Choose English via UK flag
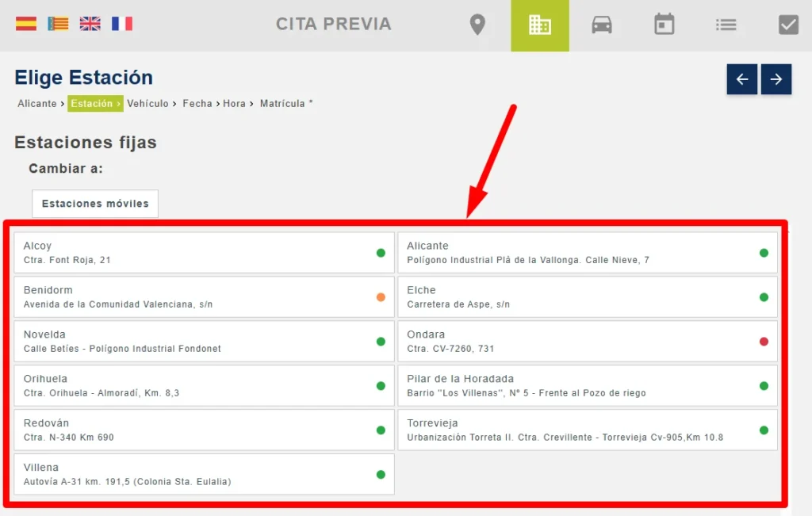Image resolution: width=812 pixels, height=516 pixels. [x=90, y=24]
